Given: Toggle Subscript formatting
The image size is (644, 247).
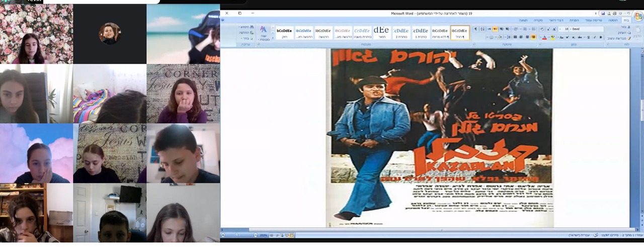Looking at the screenshot, I should pos(573,37).
